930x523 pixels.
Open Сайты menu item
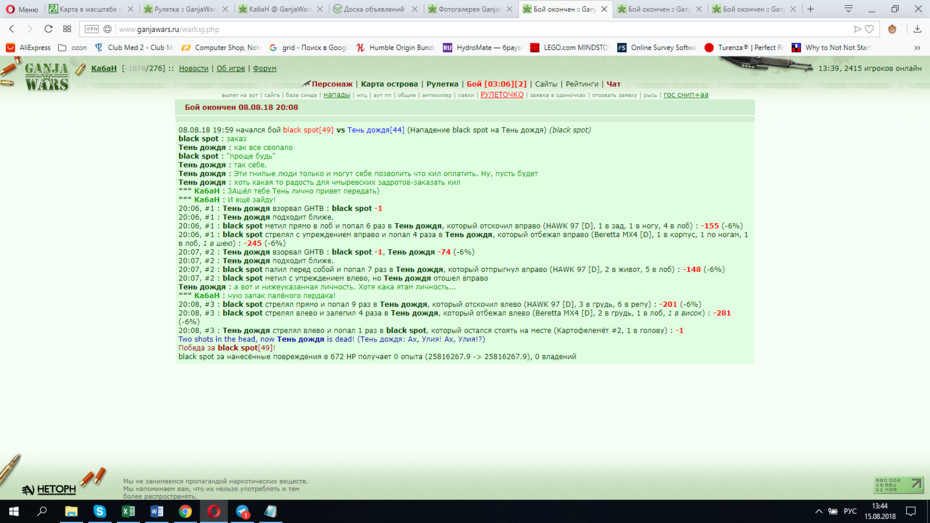pyautogui.click(x=546, y=84)
